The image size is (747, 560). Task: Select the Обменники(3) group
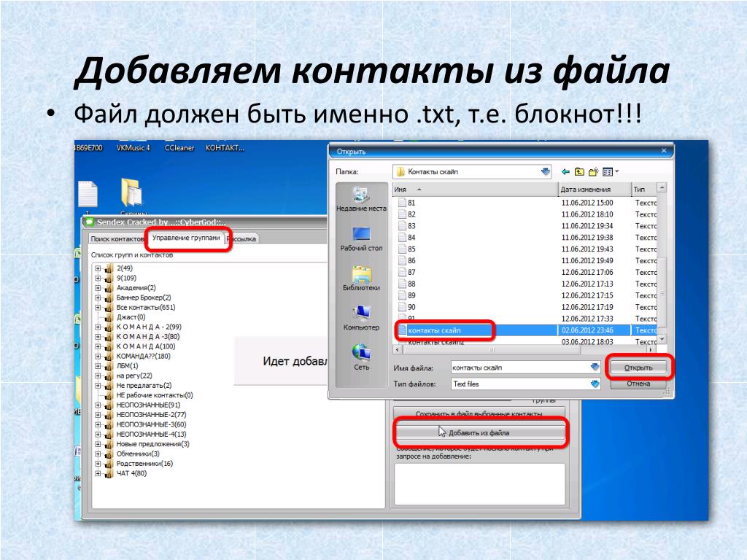[138, 454]
